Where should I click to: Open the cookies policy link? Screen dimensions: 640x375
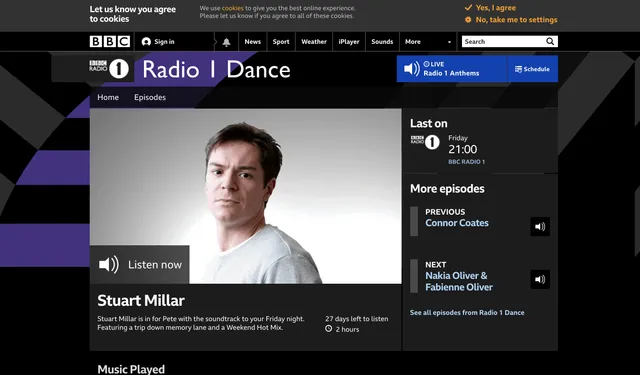click(x=232, y=8)
